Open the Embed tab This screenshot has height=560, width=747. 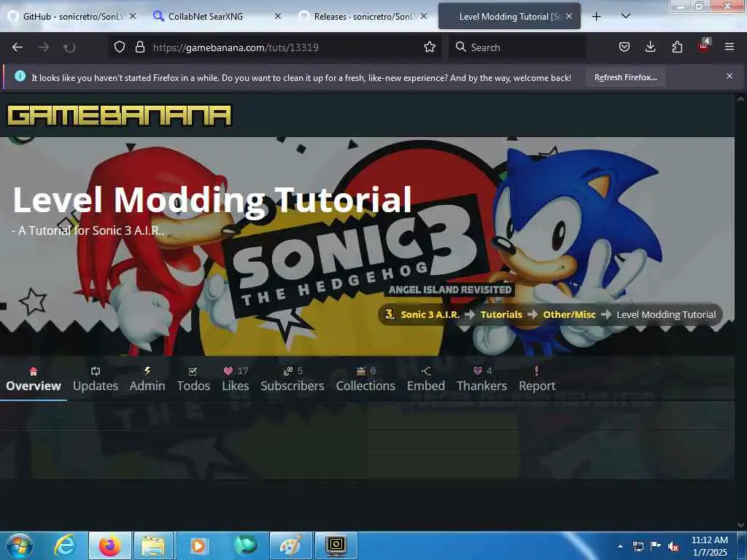pyautogui.click(x=426, y=379)
